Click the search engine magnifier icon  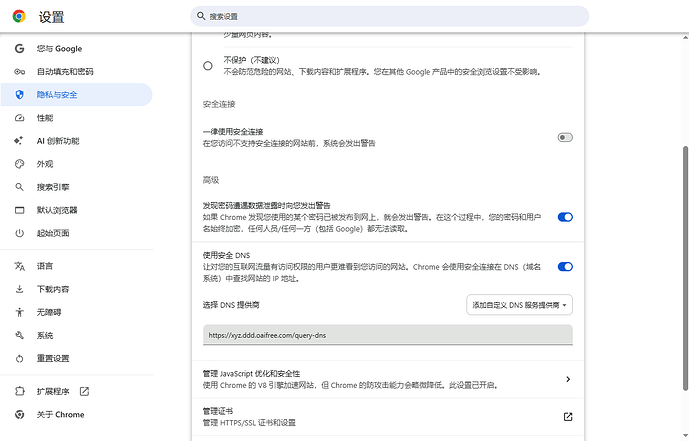[19, 187]
